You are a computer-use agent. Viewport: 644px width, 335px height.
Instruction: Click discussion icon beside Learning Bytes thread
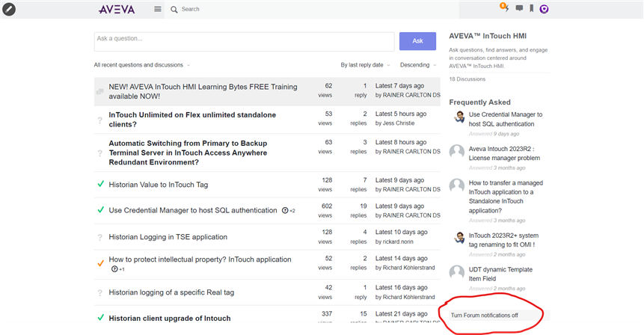pos(99,91)
